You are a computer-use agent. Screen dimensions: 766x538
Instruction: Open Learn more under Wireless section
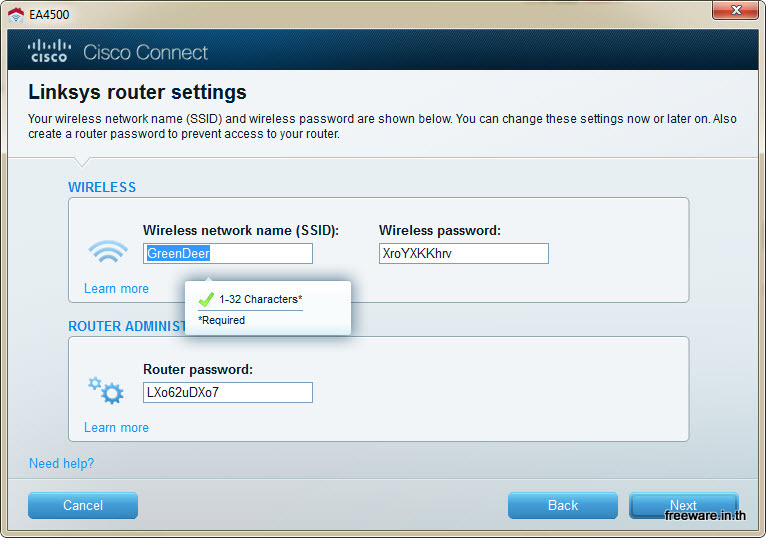[x=116, y=288]
